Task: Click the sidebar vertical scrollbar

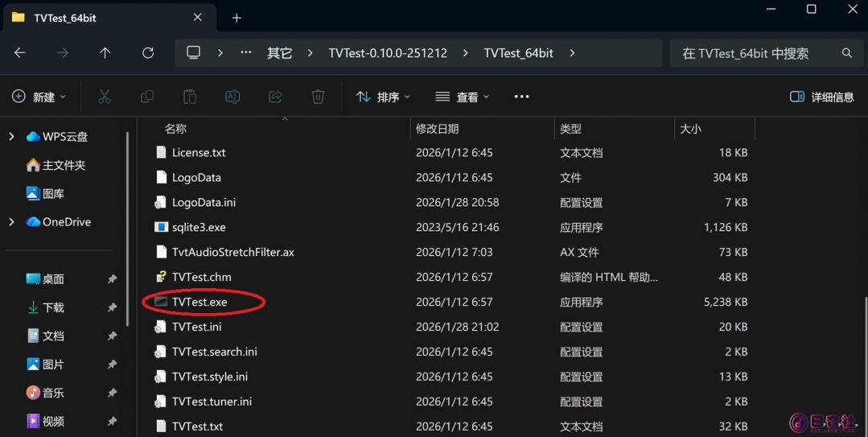Action: coord(127,229)
